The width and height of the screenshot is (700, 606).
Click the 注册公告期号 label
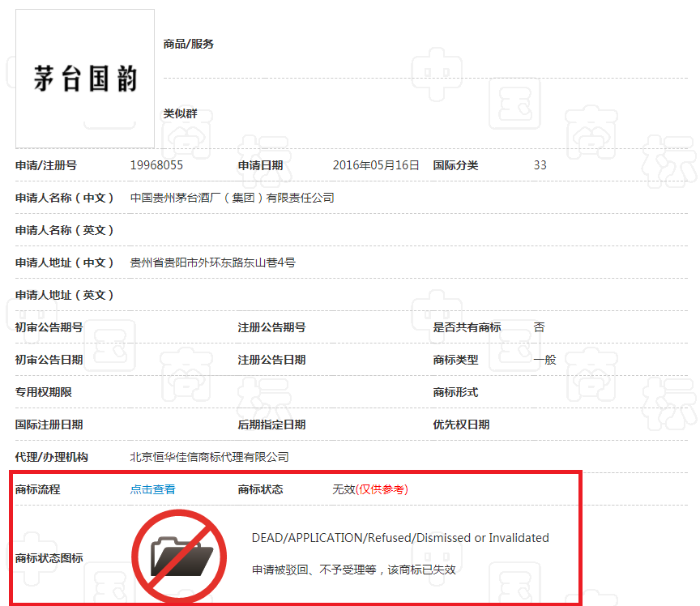point(272,327)
